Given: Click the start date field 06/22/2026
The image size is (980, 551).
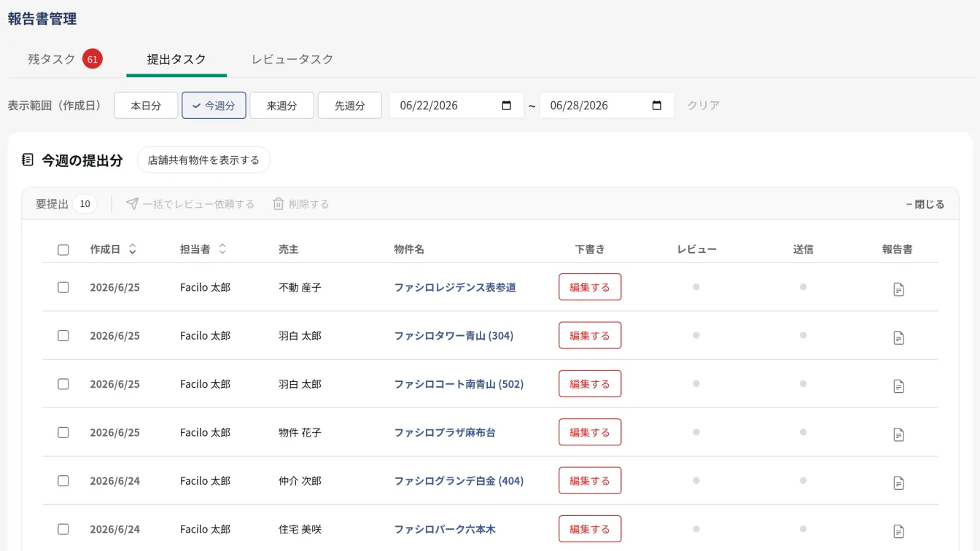Looking at the screenshot, I should pos(456,106).
